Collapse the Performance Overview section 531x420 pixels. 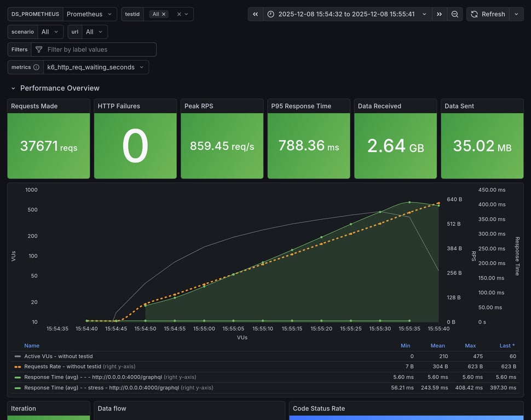point(13,88)
